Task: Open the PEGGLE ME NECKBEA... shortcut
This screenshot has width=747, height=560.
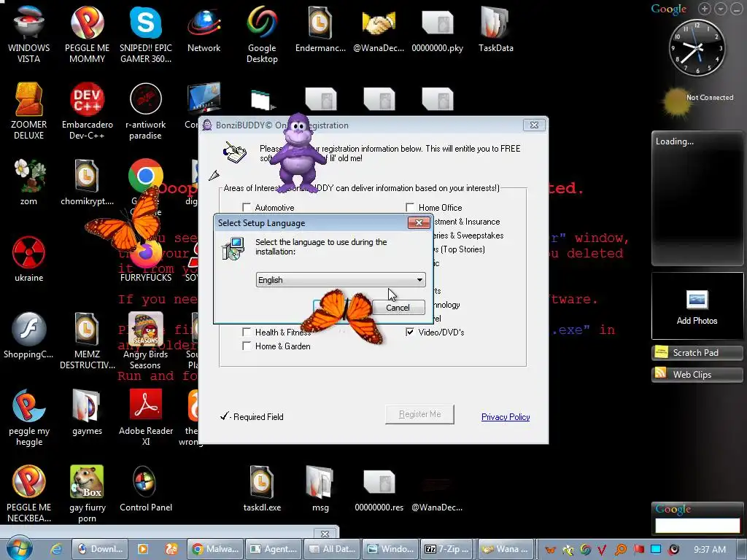Action: pos(28,494)
